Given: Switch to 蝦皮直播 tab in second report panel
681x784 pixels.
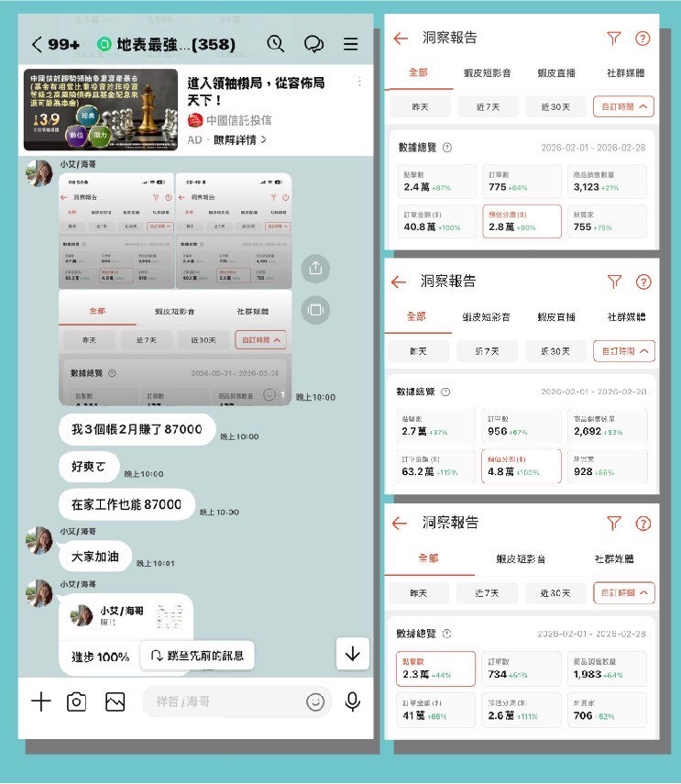Looking at the screenshot, I should click(x=556, y=317).
